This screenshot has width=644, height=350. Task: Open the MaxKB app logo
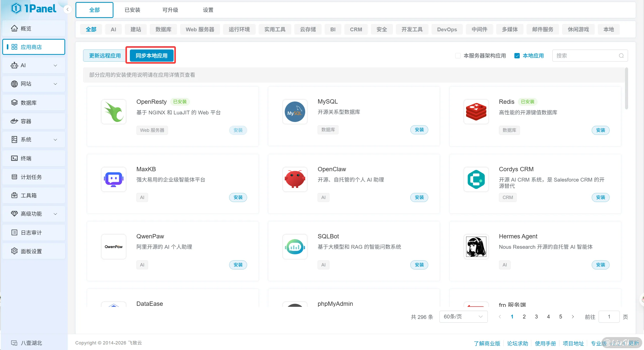point(114,179)
